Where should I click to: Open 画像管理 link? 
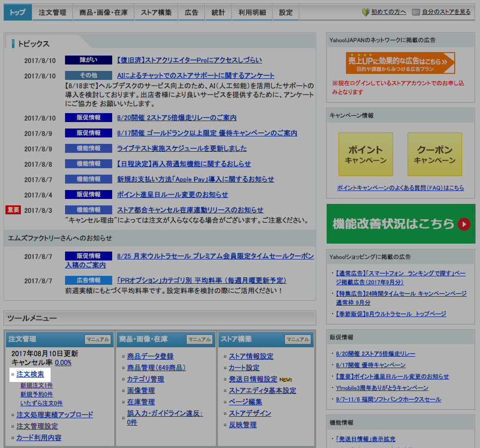pos(141,390)
